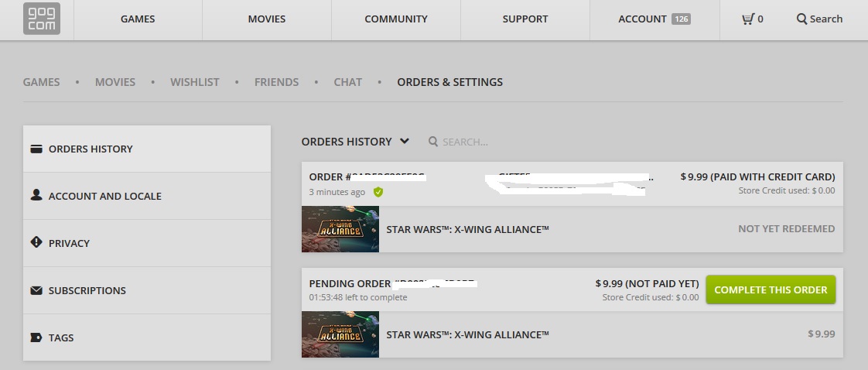This screenshot has height=370, width=868.
Task: Click the '3 minutes ago' timestamp
Action: click(x=337, y=192)
